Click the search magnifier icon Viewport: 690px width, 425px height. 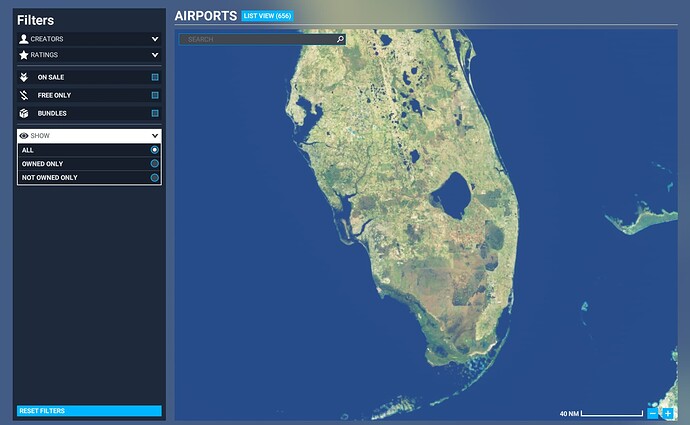[340, 39]
